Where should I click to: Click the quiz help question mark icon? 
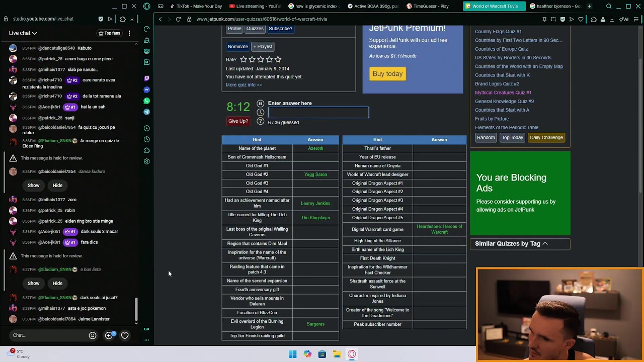click(260, 121)
